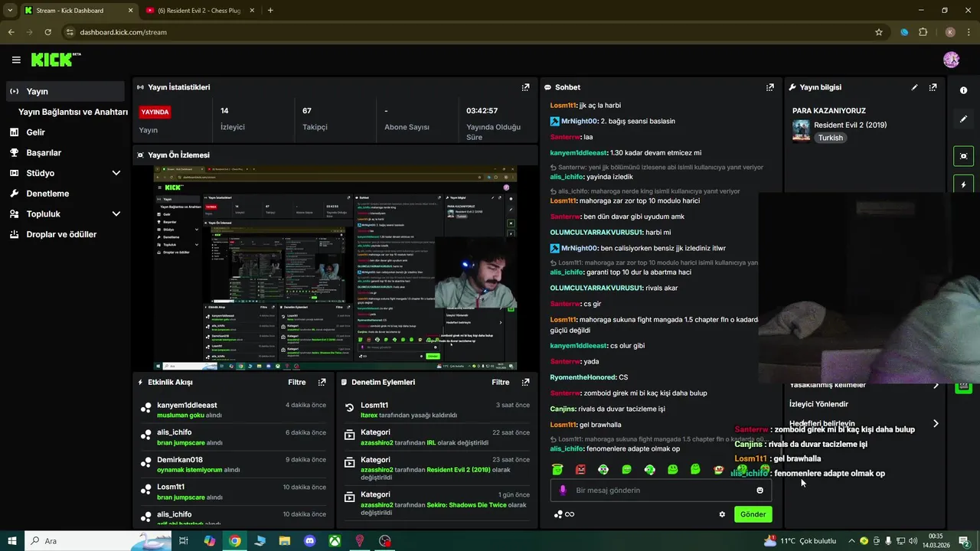This screenshot has height=551, width=980.
Task: Pop out the Yayın bilgisi panel
Action: [933, 87]
